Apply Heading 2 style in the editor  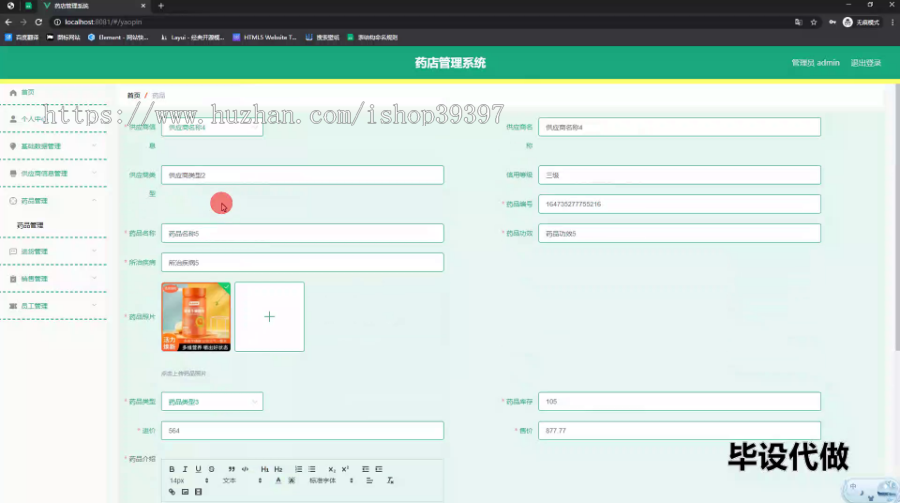click(278, 469)
